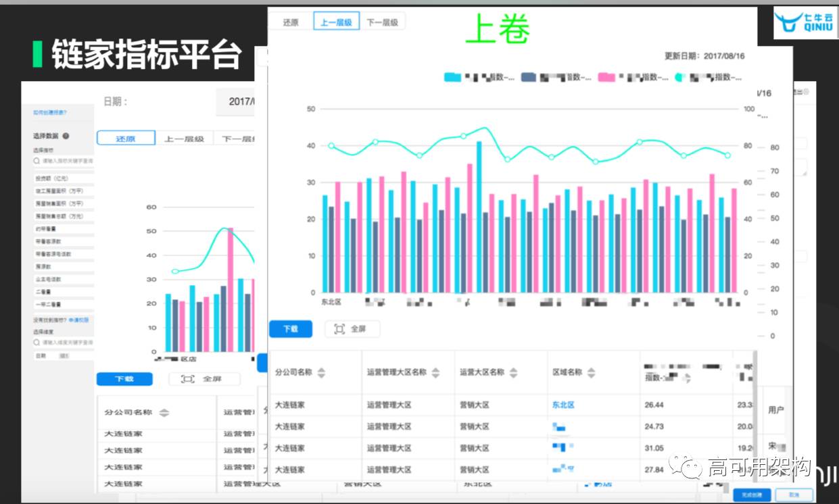Select the 还原 tab in the front window

[291, 22]
